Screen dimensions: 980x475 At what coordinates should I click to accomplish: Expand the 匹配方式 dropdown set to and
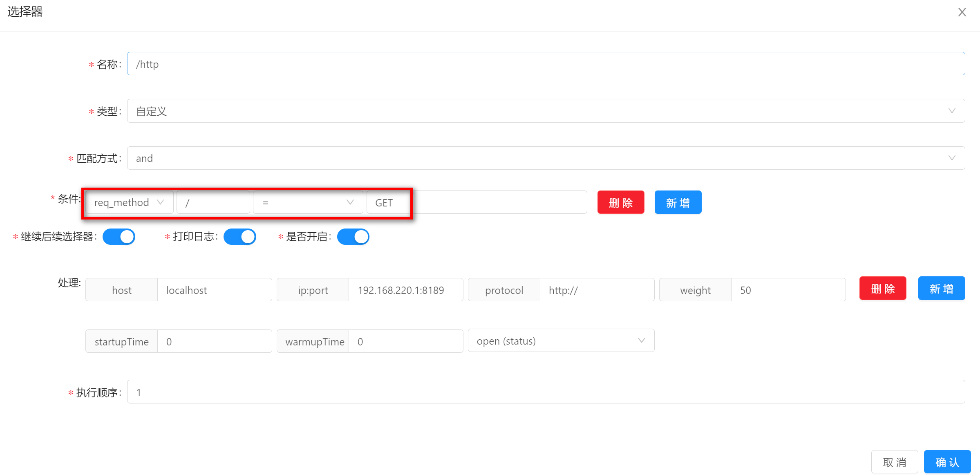(546, 158)
